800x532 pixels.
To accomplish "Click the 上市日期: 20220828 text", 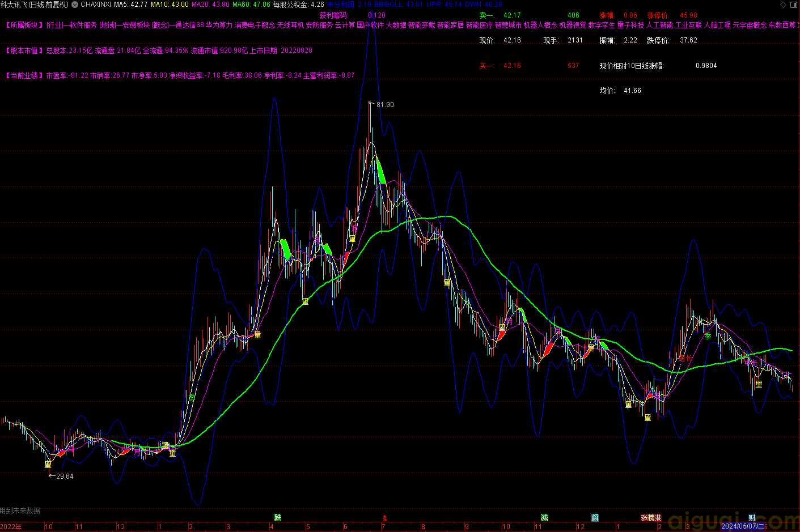I will [x=281, y=50].
